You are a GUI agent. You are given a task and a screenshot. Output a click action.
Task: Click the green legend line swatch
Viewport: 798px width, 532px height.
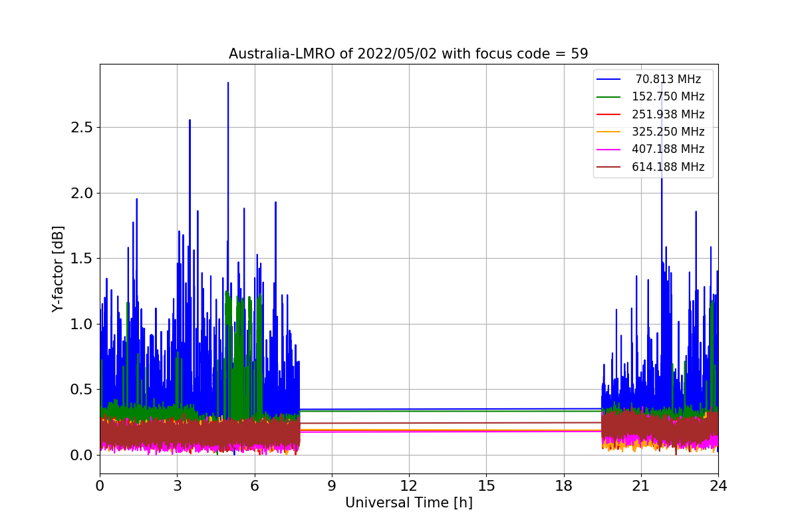(x=609, y=97)
